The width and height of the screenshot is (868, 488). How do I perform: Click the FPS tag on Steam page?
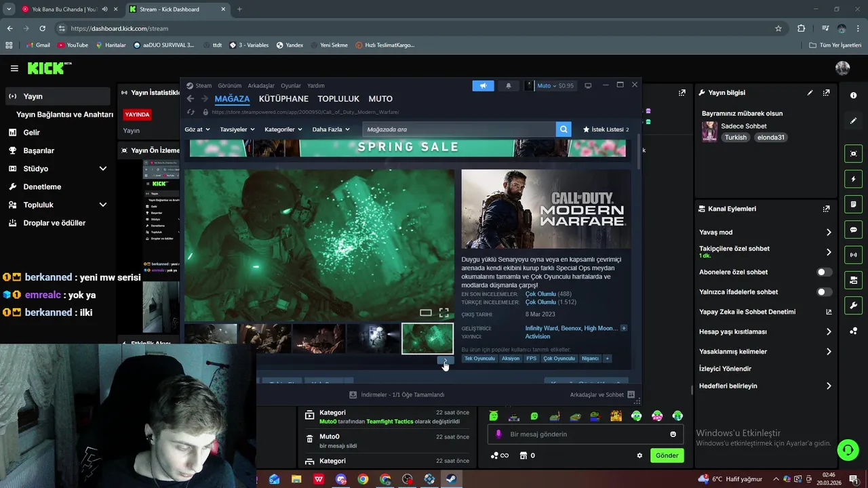[x=531, y=359]
